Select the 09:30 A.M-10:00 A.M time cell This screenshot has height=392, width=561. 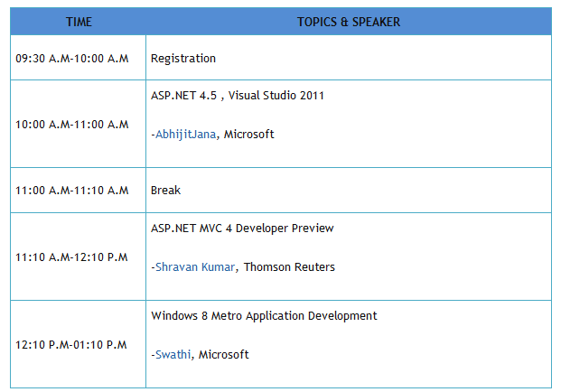(x=72, y=59)
